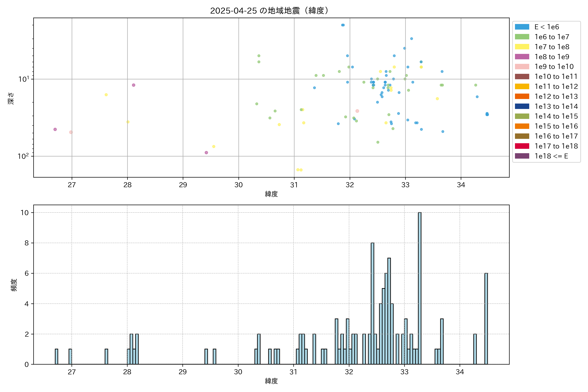Click the histogram bar of height 8
This screenshot has width=588, height=392.
click(x=373, y=303)
